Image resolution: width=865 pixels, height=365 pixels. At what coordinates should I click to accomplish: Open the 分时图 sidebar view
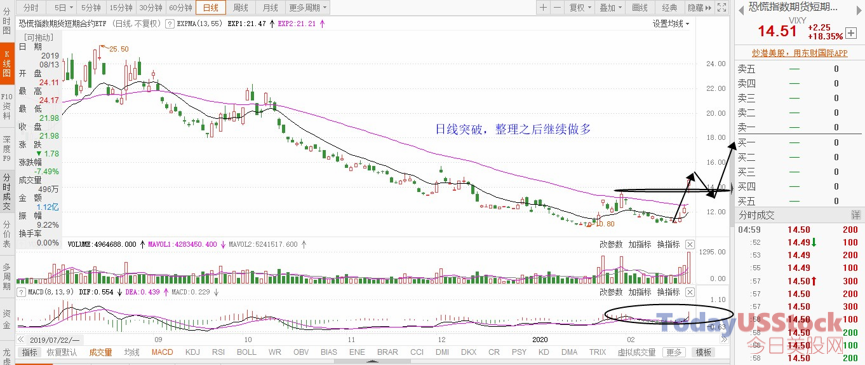coord(7,20)
